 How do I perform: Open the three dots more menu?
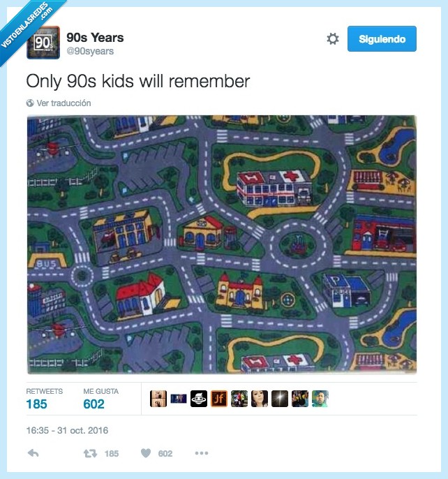click(x=202, y=453)
